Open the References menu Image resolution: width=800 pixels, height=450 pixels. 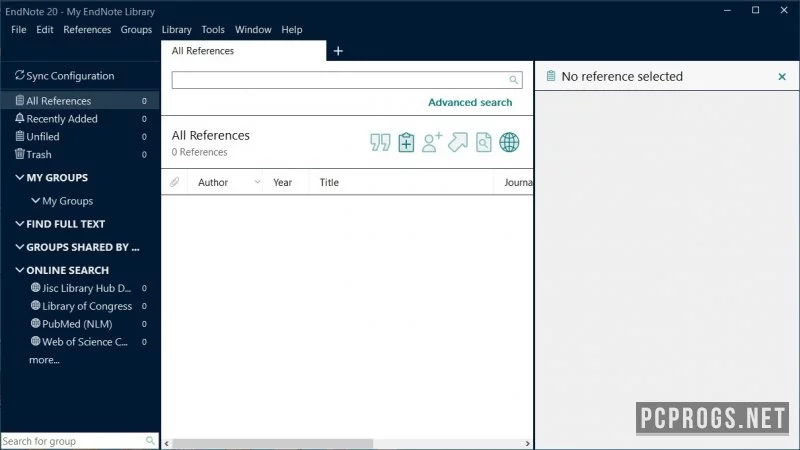click(87, 30)
